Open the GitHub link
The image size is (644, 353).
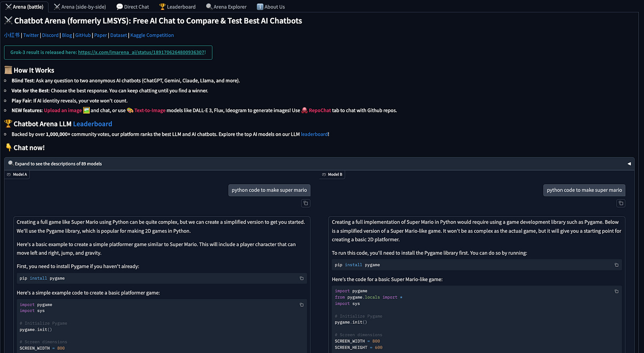click(x=83, y=35)
